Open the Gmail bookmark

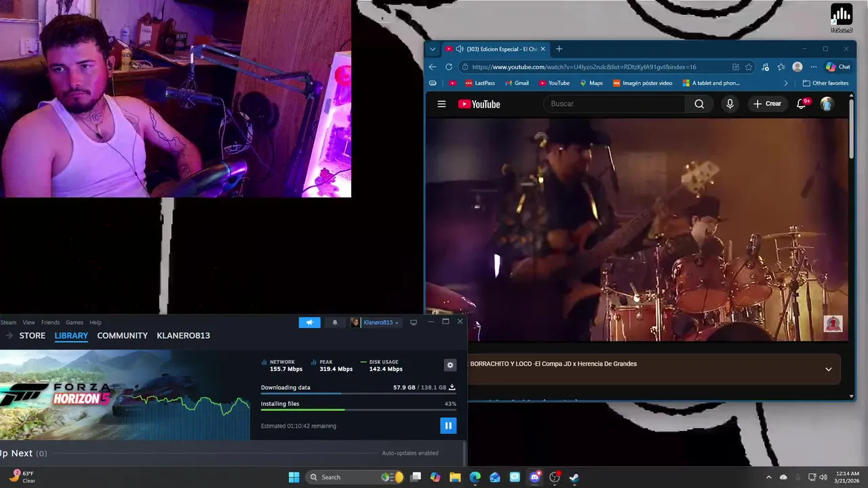515,83
